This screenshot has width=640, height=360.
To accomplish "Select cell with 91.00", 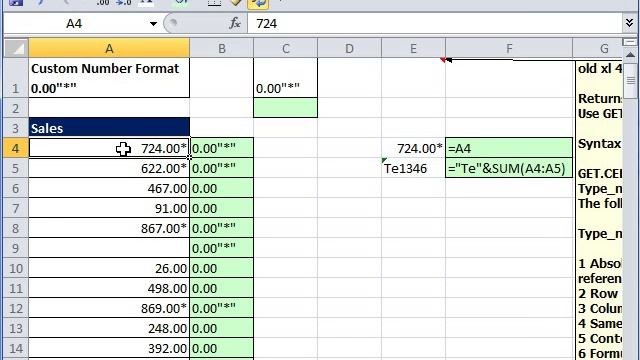I will point(109,208).
